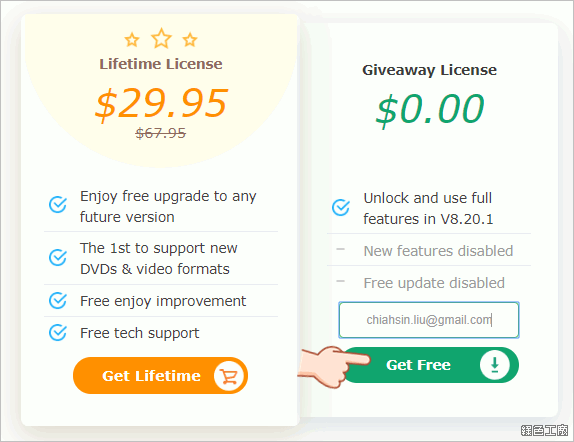Image resolution: width=574 pixels, height=442 pixels.
Task: Click the Giveaway License heading
Action: 429,70
